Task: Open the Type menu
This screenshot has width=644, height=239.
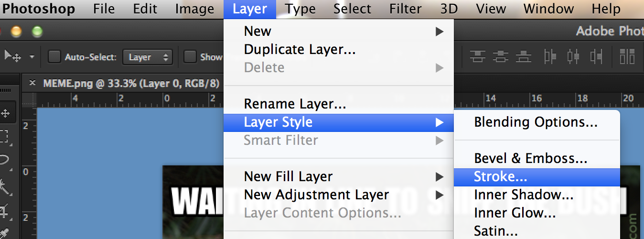Action: (300, 9)
